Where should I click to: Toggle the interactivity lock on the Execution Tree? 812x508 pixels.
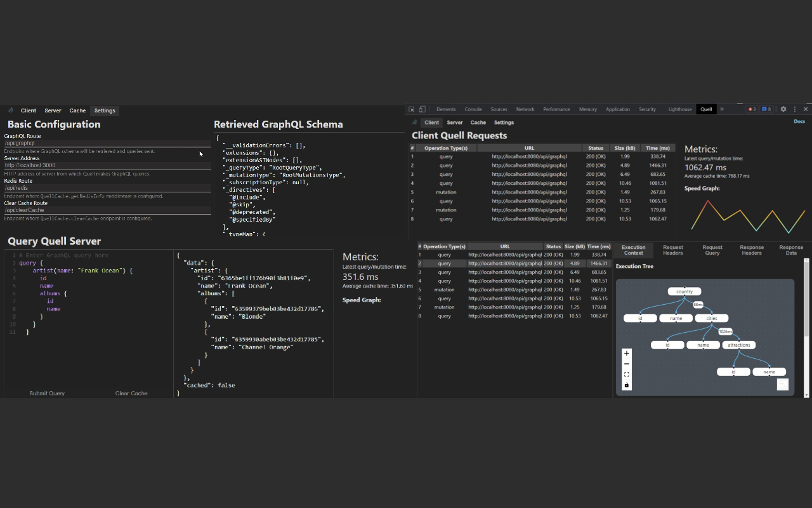click(x=627, y=385)
